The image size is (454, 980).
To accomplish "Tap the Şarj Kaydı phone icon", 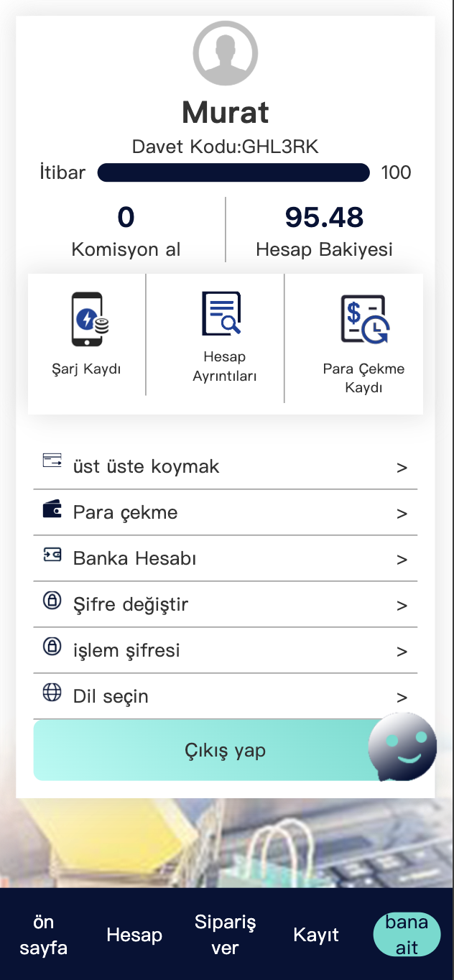I will pos(89,320).
